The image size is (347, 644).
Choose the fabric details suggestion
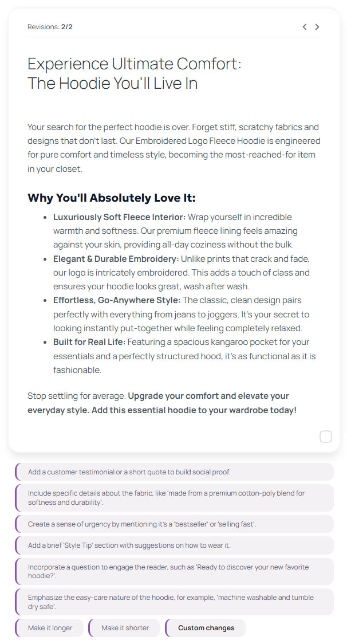click(x=174, y=498)
